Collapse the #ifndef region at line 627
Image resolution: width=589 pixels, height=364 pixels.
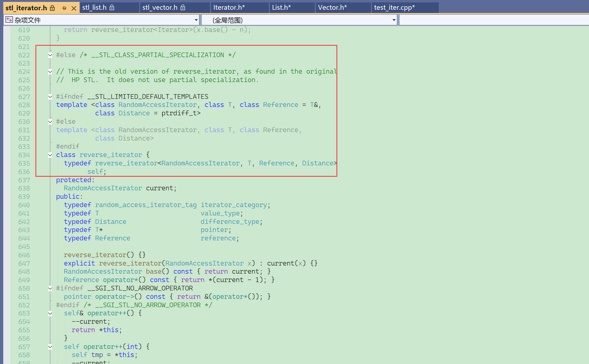[50, 97]
